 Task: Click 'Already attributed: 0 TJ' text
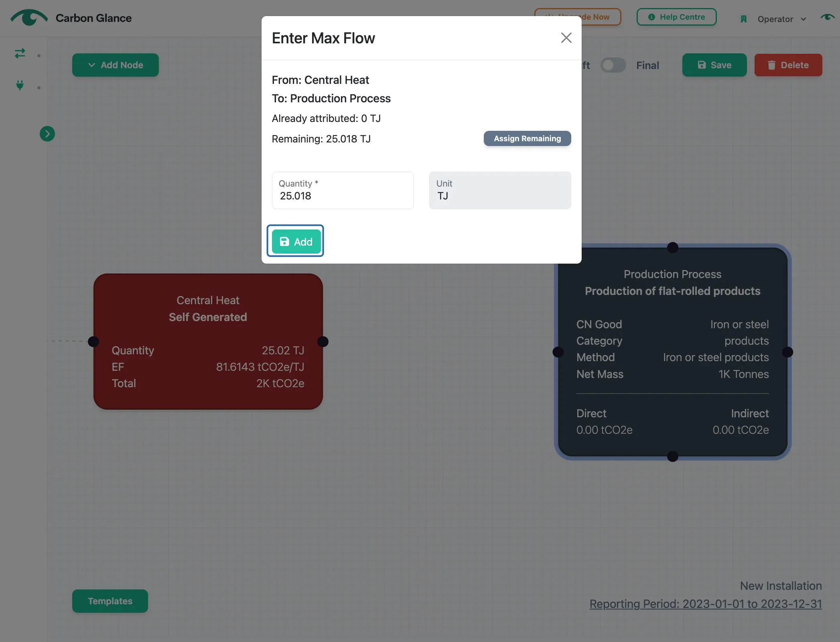[x=326, y=118]
